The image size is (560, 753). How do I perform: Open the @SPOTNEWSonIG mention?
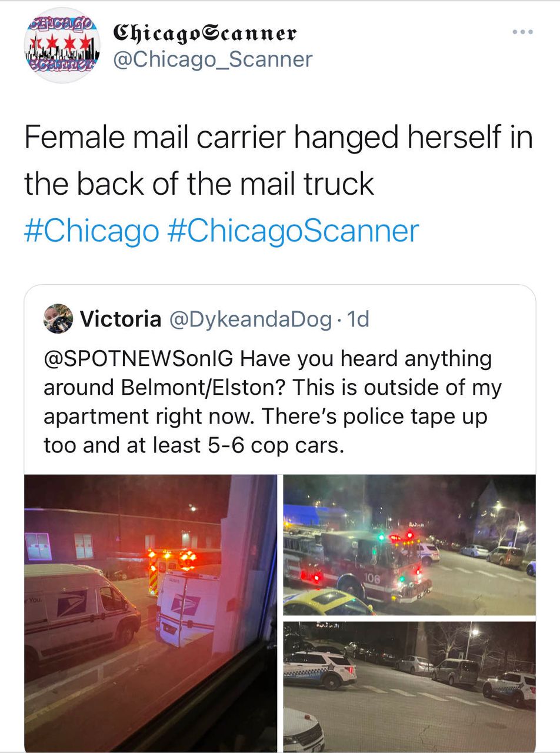pyautogui.click(x=138, y=358)
